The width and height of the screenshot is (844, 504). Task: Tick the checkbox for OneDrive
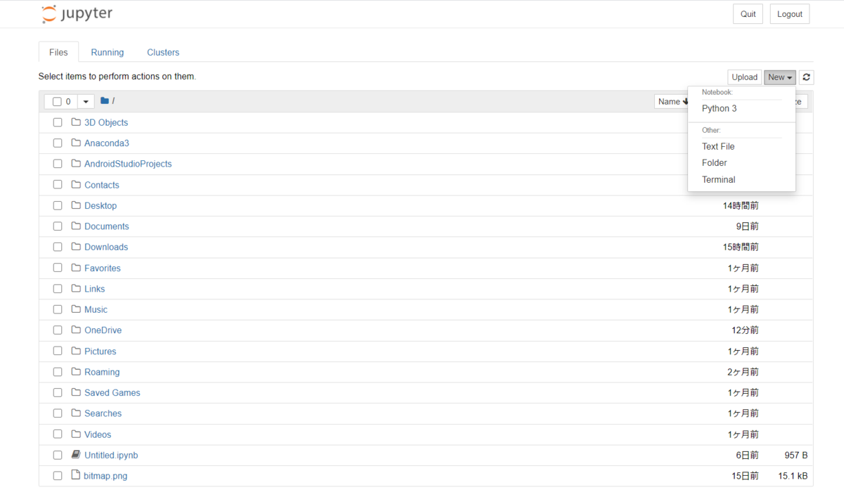58,330
